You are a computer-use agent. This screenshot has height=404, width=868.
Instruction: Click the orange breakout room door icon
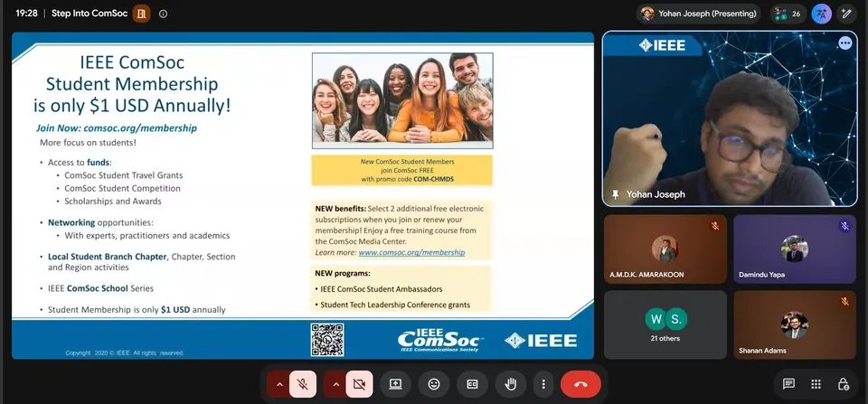[141, 14]
